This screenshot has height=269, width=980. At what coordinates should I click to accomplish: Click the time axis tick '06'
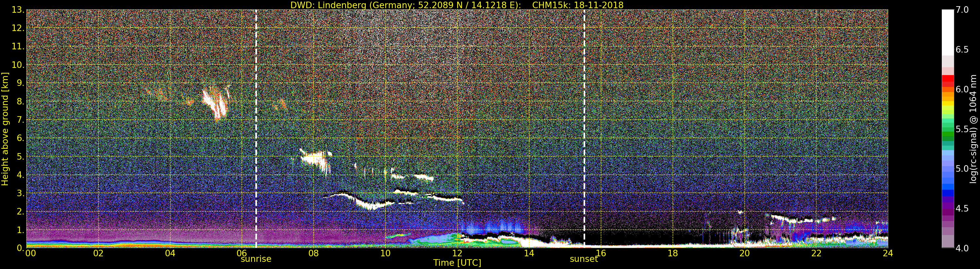click(x=242, y=253)
